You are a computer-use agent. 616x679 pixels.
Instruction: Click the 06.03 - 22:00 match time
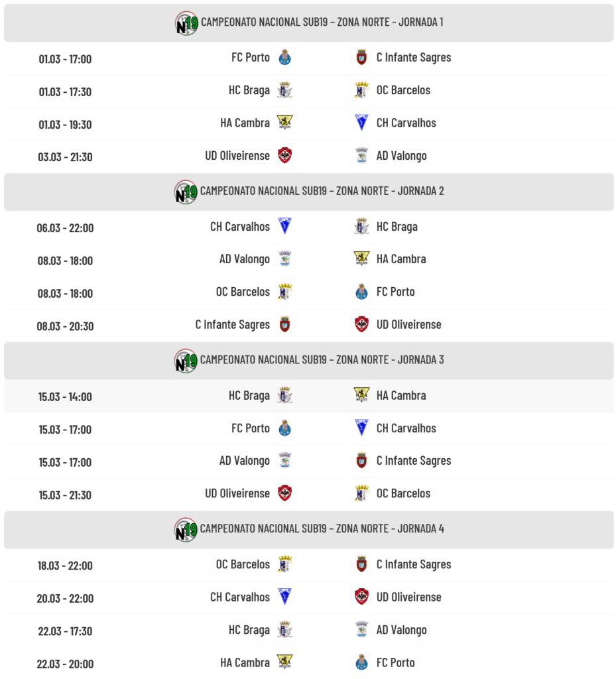point(65,228)
